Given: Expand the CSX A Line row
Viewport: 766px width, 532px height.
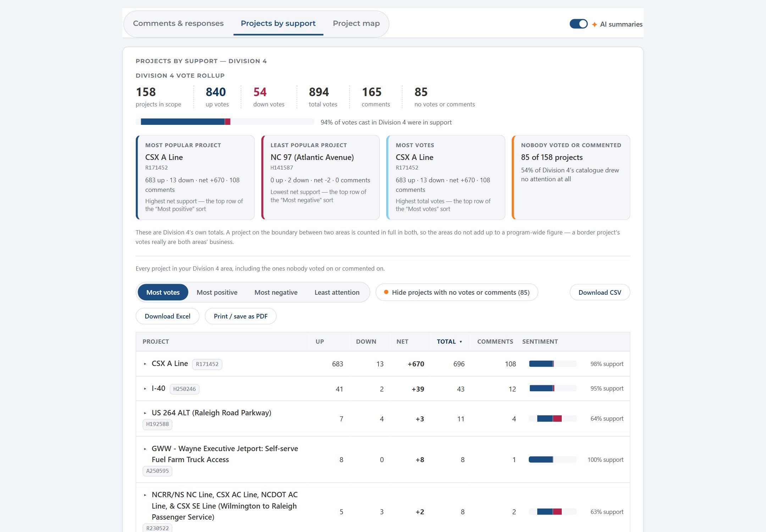Looking at the screenshot, I should coord(145,364).
